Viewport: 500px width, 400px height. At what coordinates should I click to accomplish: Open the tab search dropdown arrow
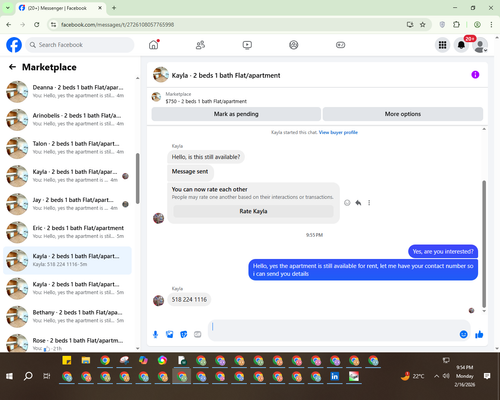(x=7, y=8)
